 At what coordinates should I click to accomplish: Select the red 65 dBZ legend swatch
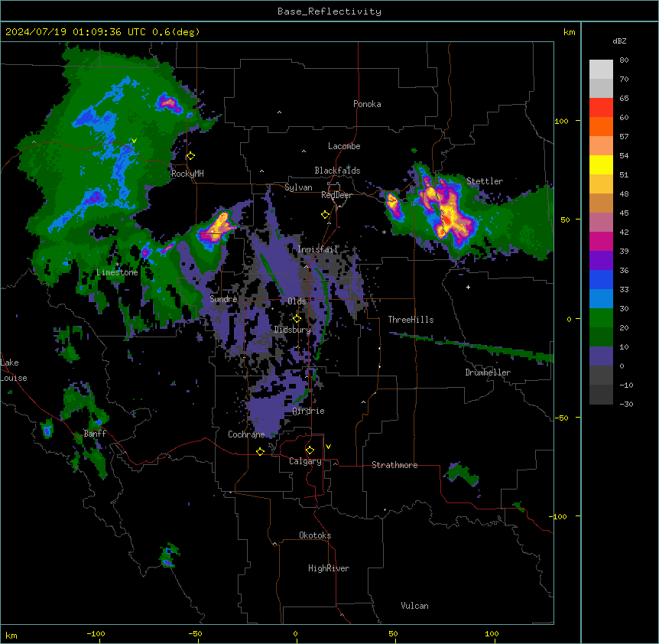tap(601, 108)
